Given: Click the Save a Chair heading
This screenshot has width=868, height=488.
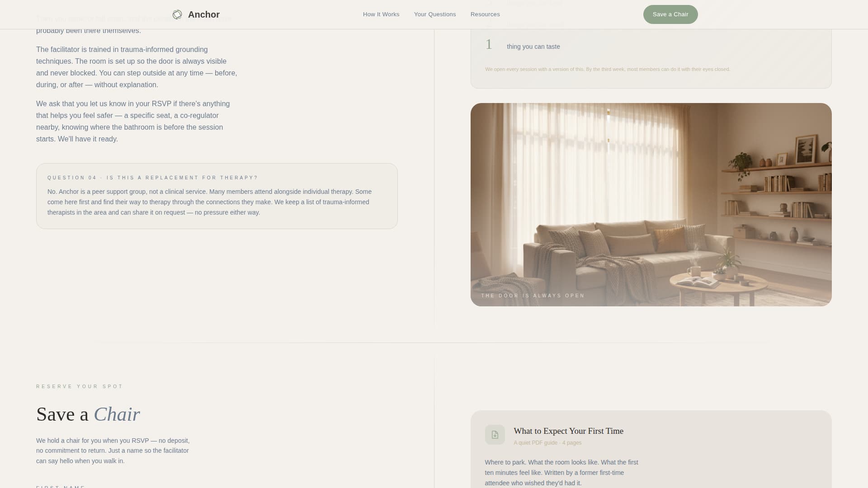Looking at the screenshot, I should point(88,414).
